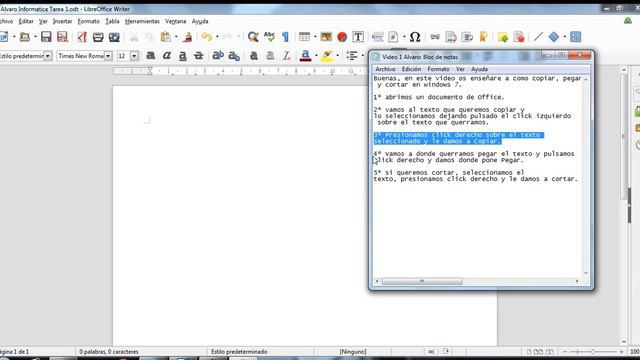Viewport: 640px width, 360px height.
Task: Open the Edición menu in Bloc de notas
Action: (x=411, y=69)
